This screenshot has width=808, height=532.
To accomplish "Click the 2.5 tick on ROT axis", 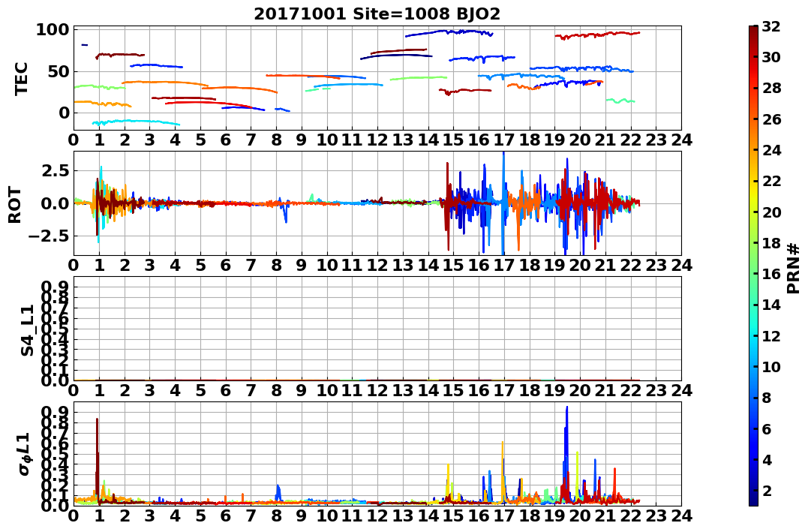I will (56, 170).
